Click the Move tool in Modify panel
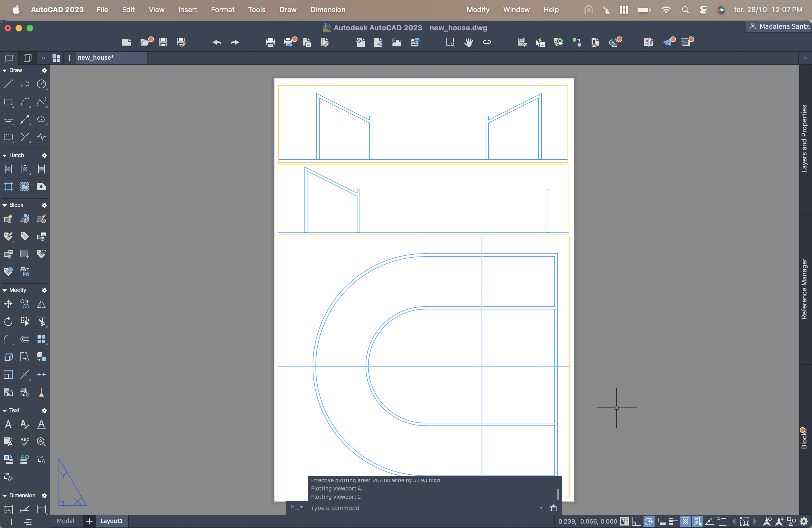This screenshot has height=528, width=812. coord(8,303)
